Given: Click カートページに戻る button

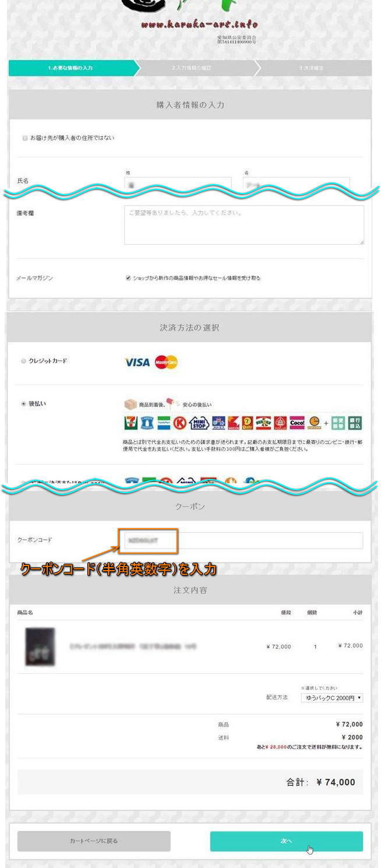Looking at the screenshot, I should [x=94, y=841].
